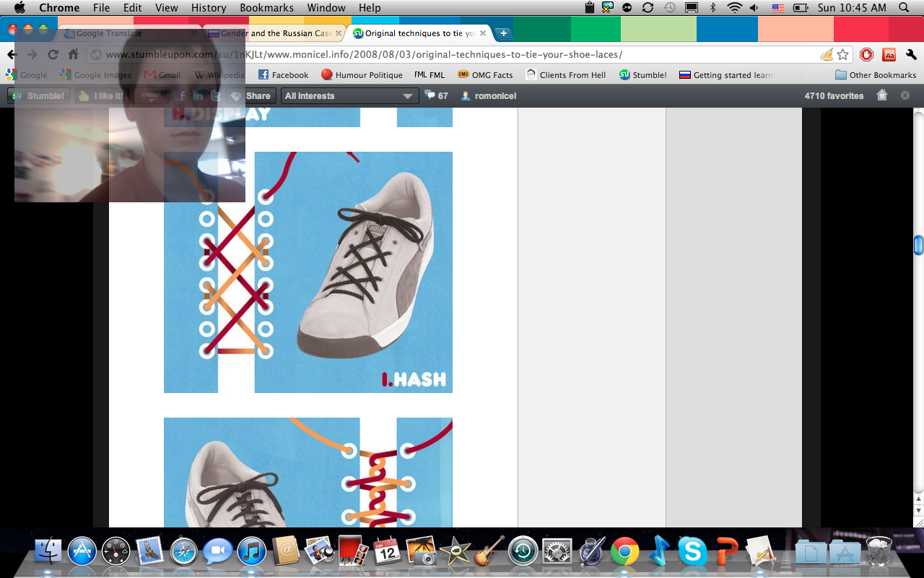Open Finder from the Dock
924x578 pixels.
(48, 551)
